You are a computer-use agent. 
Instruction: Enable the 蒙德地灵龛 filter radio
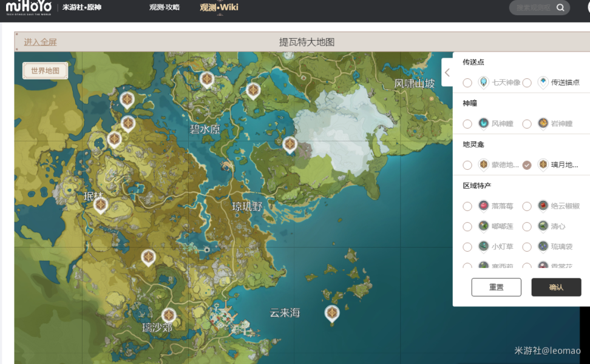[467, 165]
